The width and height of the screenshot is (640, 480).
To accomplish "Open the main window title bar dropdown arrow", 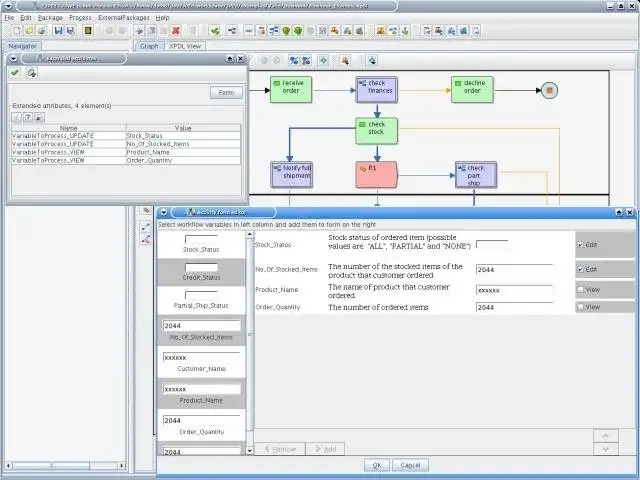I will point(8,6).
